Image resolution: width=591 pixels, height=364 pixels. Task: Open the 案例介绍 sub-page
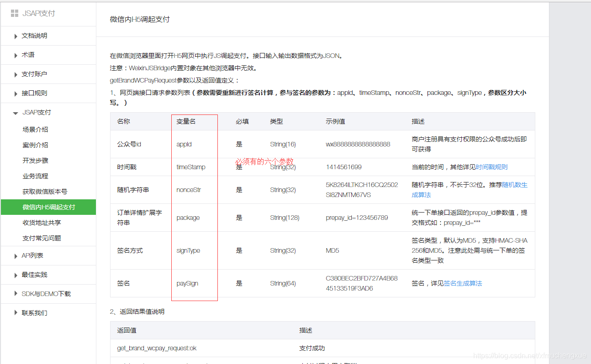[x=35, y=145]
